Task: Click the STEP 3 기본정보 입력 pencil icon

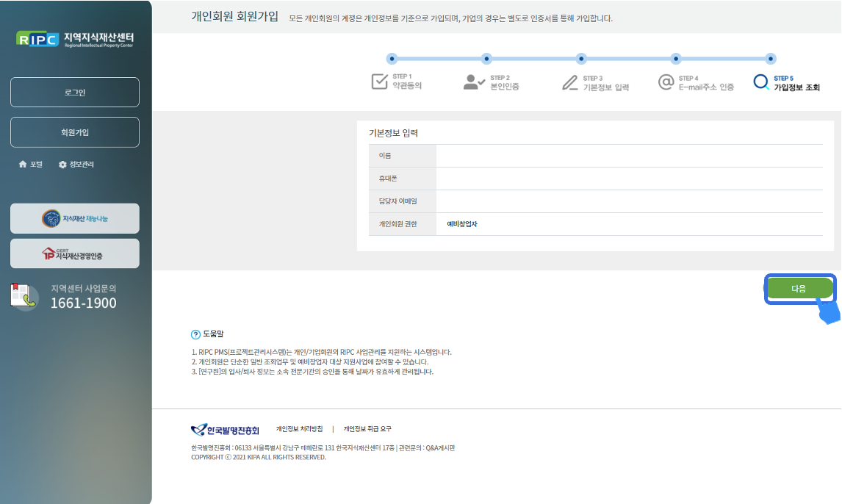Action: pos(570,82)
